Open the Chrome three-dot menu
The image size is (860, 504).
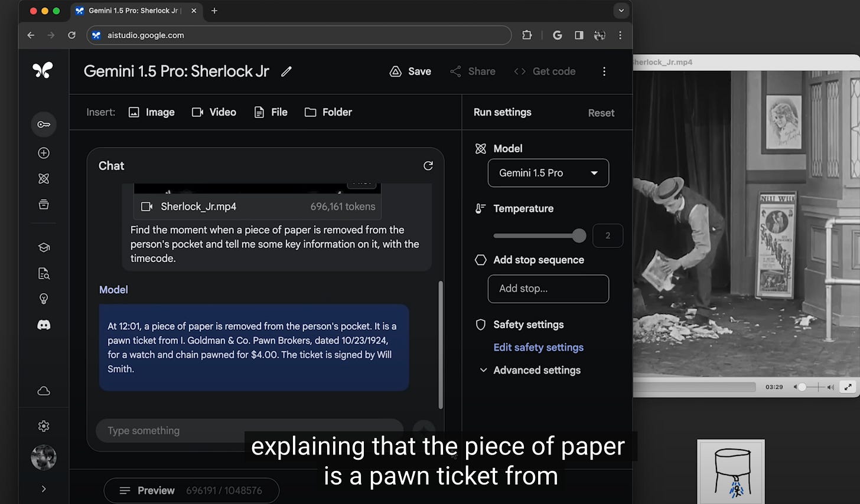[x=620, y=35]
